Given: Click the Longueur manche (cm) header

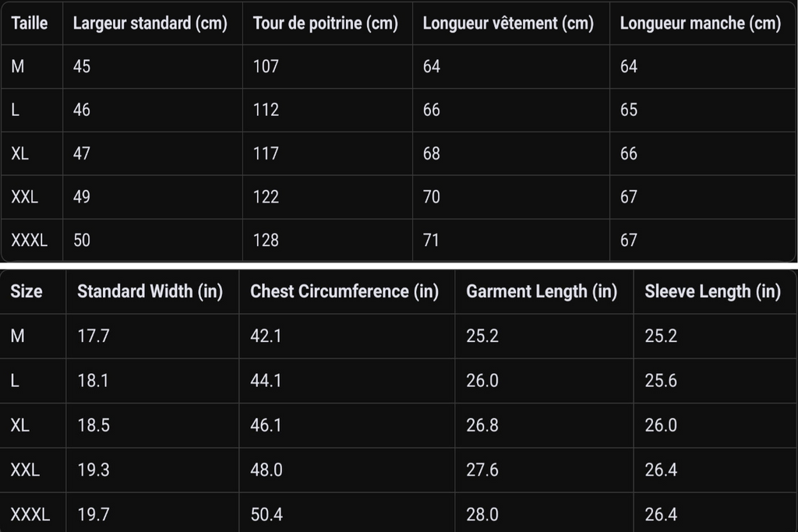Looking at the screenshot, I should point(701,23).
